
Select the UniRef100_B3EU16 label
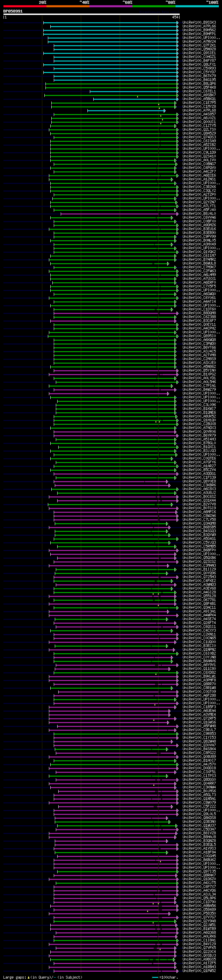pyautogui.click(x=199, y=229)
